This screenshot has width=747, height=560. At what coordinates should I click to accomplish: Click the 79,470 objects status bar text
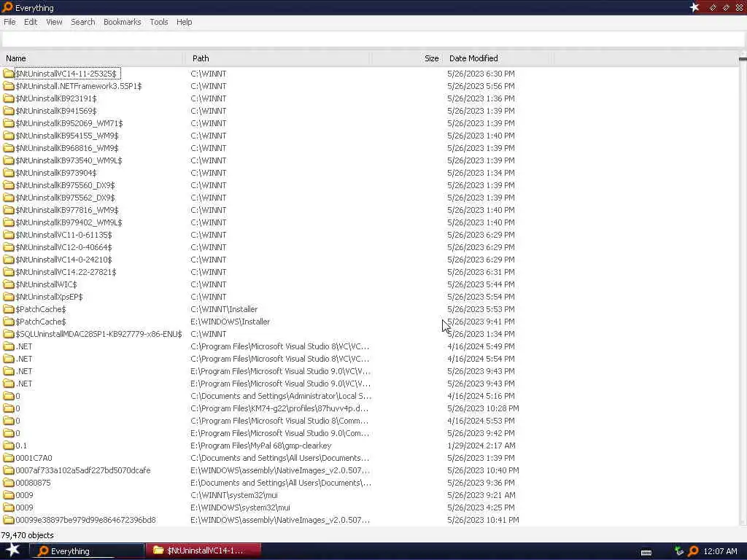click(x=27, y=534)
